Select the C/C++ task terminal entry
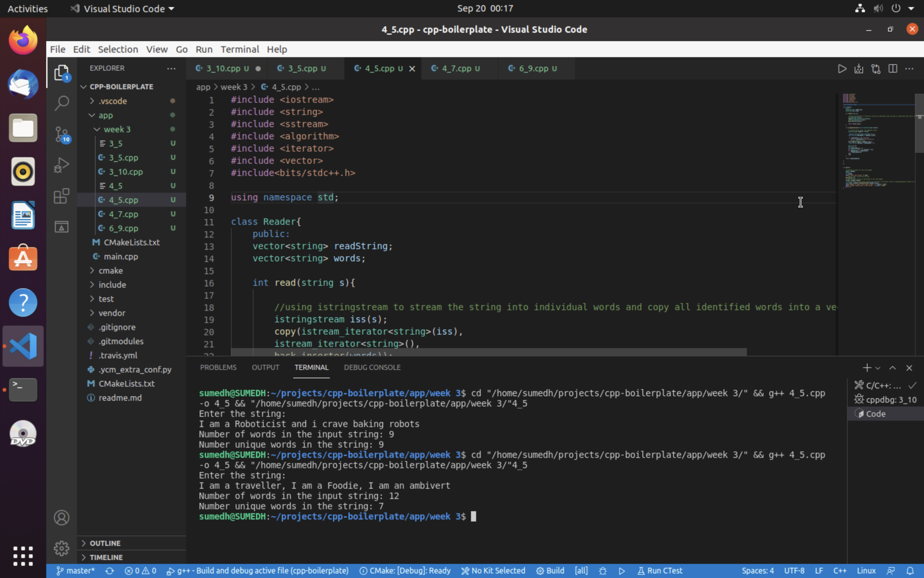 click(886, 386)
